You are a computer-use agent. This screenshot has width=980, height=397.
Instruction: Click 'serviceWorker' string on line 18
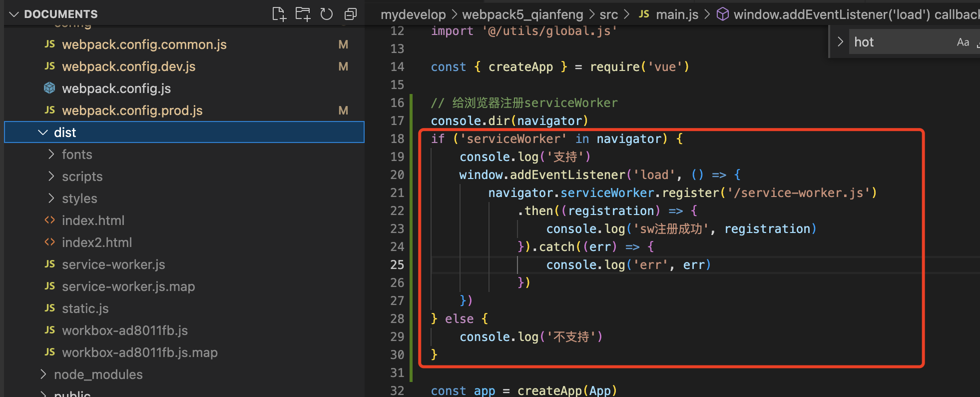[513, 138]
